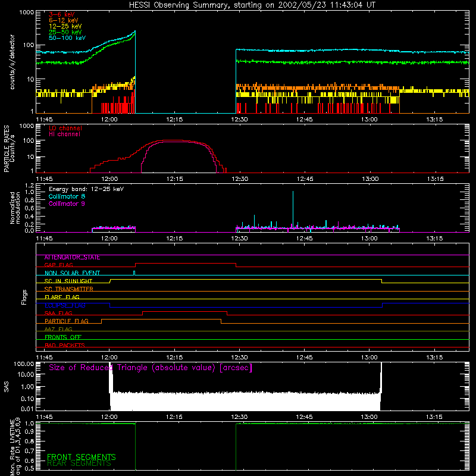
Task: Click the vertical Flags axis label
Action: [24, 297]
